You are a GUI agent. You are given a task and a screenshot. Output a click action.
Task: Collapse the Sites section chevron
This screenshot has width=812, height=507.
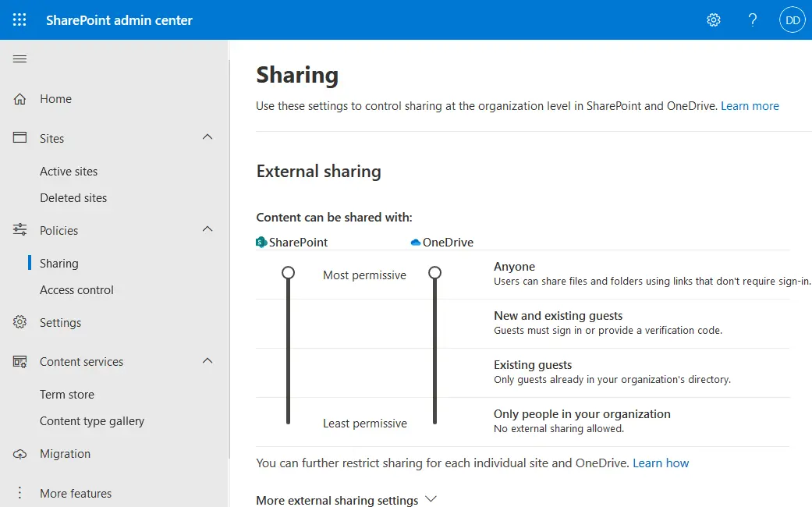point(207,137)
